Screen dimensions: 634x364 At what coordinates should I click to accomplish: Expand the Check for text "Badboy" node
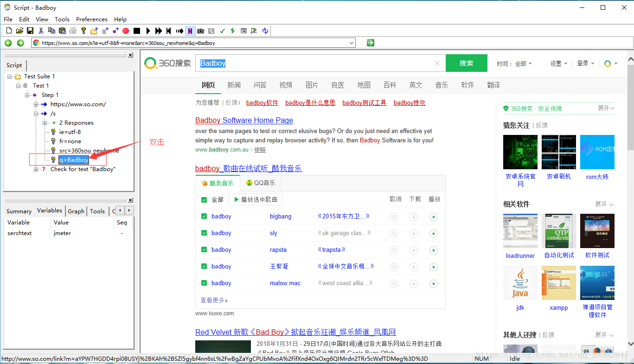pos(36,169)
